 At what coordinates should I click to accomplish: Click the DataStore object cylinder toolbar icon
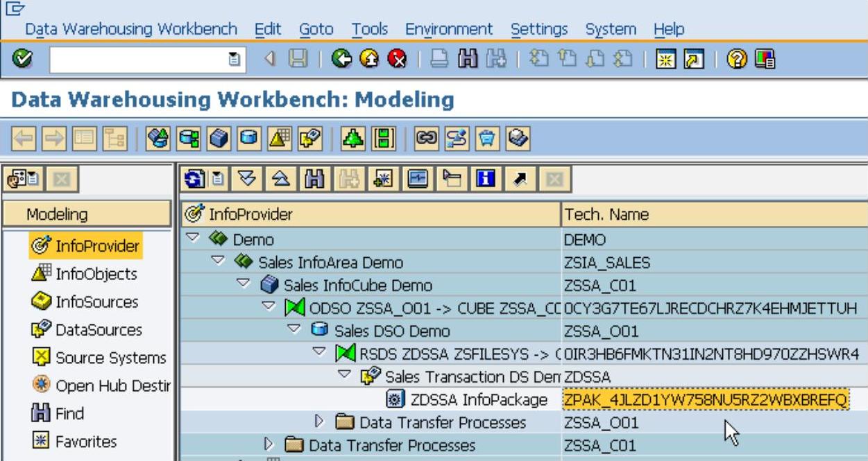coord(250,139)
